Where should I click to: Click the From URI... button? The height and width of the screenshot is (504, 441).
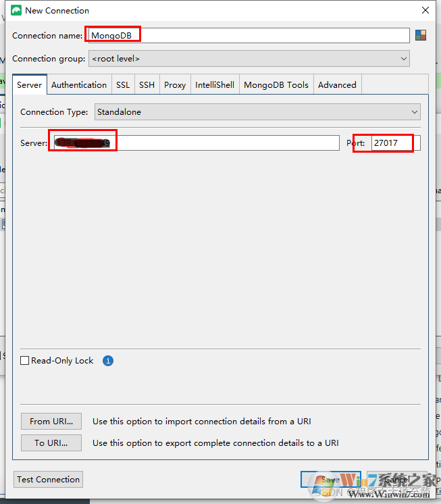(51, 421)
